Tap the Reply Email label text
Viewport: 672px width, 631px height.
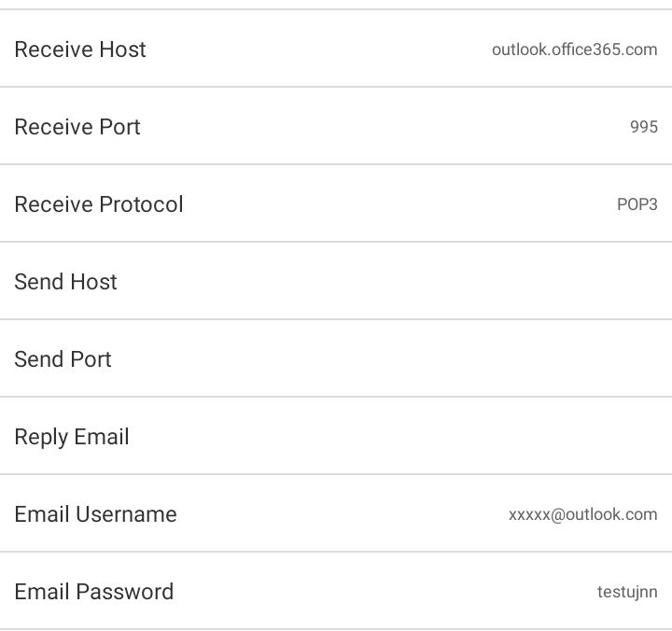(72, 437)
